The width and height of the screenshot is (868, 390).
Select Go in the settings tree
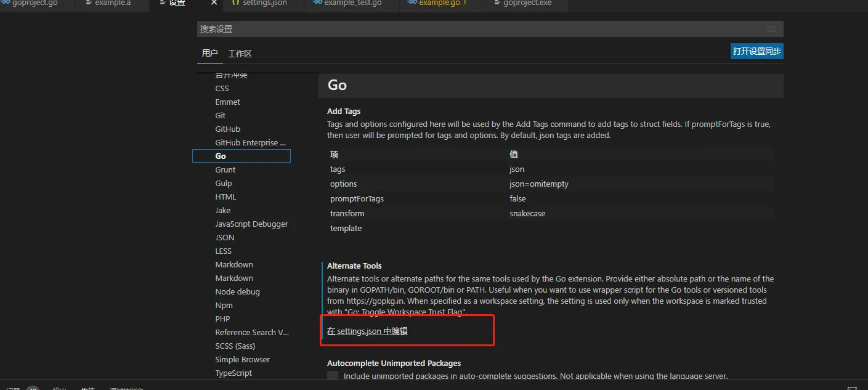[241, 156]
